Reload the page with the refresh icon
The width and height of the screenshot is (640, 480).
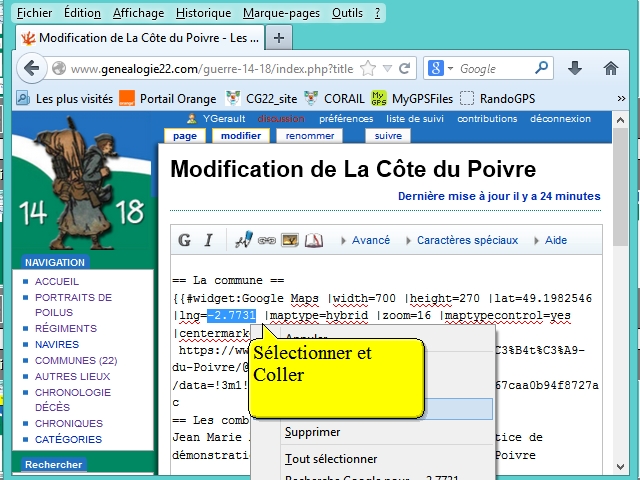404,69
